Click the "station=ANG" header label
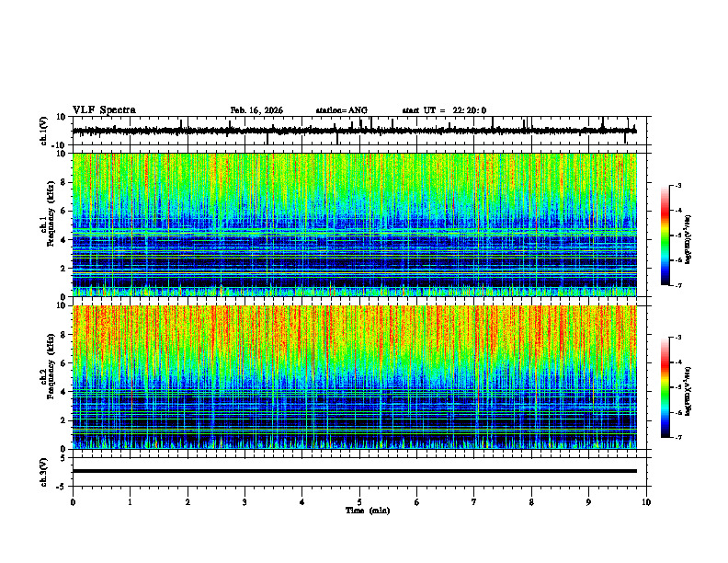 [342, 110]
